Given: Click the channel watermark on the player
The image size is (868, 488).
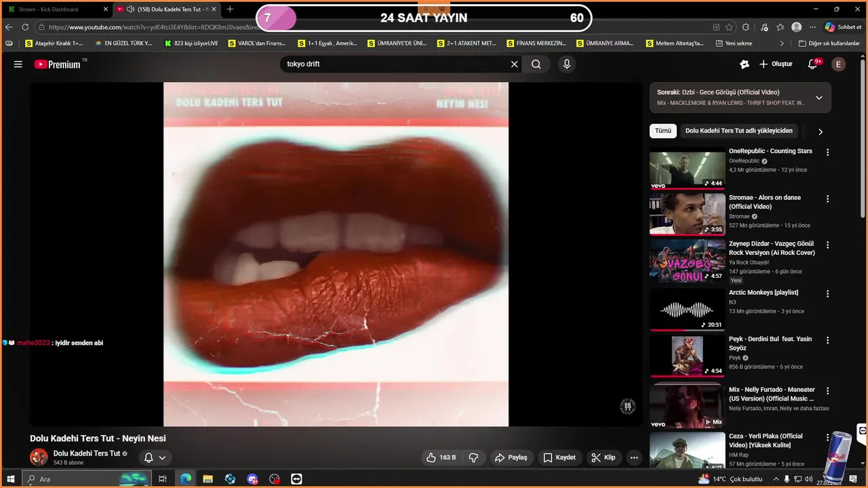Looking at the screenshot, I should pos(628,406).
